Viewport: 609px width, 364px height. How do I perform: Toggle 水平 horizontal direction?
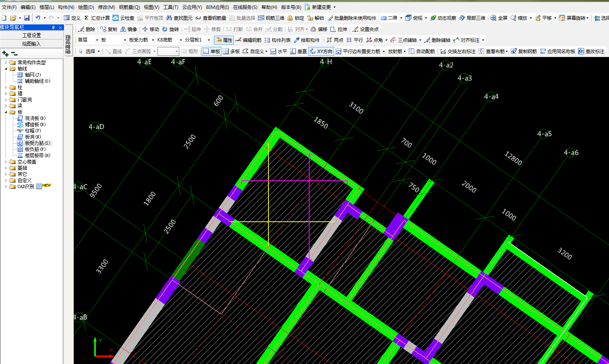coord(279,51)
